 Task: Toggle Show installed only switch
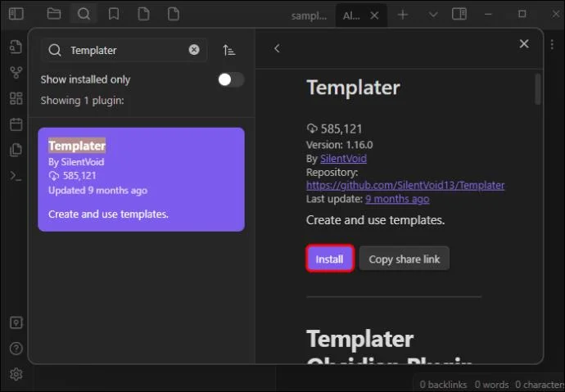[x=231, y=79]
